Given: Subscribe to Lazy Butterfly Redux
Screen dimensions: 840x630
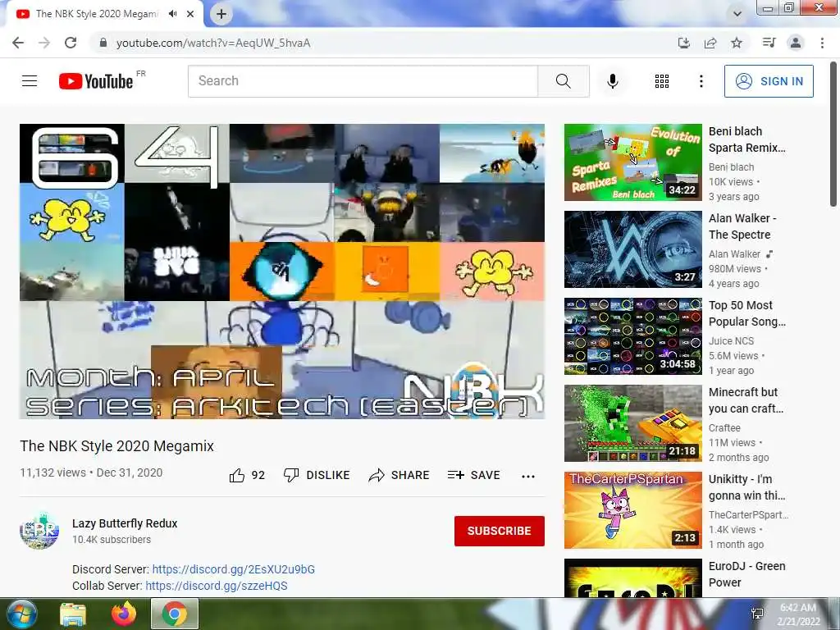Looking at the screenshot, I should point(500,531).
